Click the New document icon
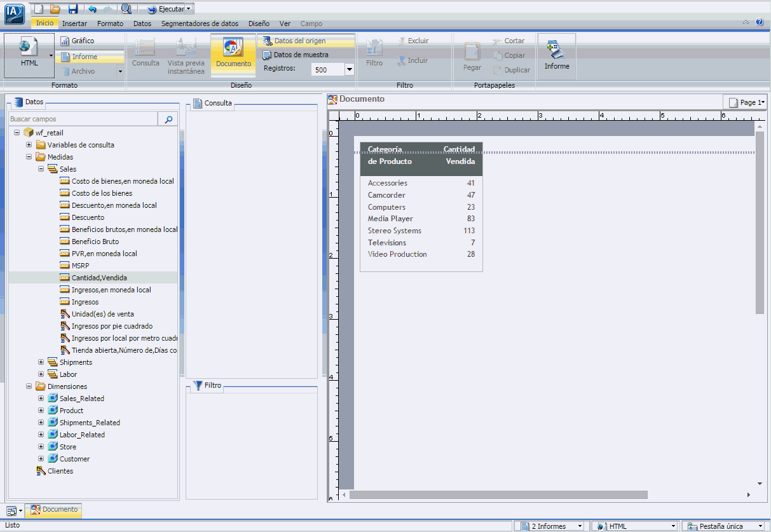 coord(39,9)
